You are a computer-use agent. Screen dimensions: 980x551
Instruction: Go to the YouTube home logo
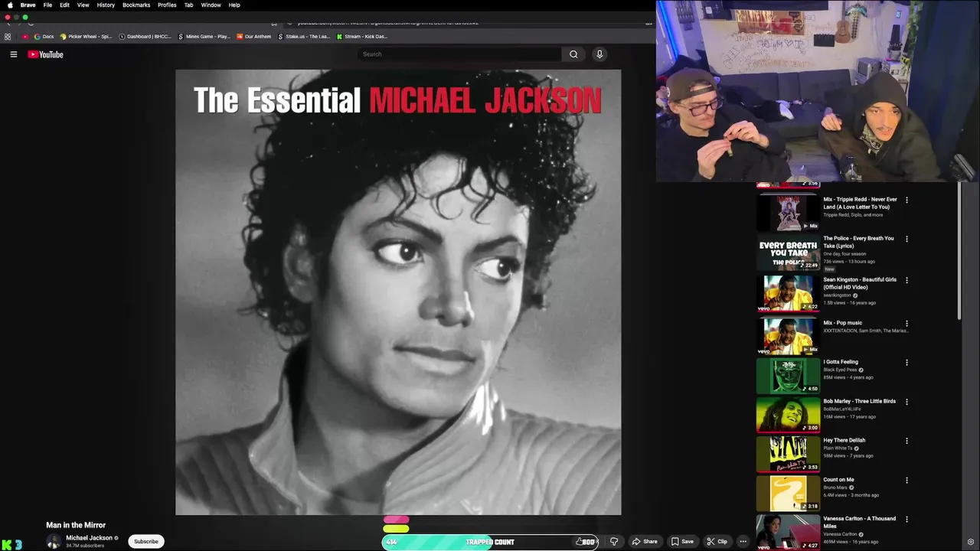[x=46, y=54]
